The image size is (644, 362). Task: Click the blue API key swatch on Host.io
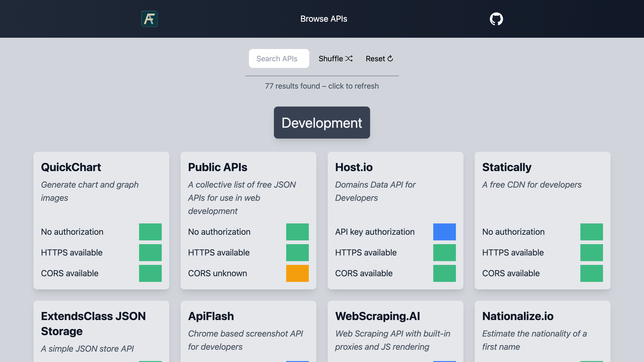pyautogui.click(x=444, y=232)
